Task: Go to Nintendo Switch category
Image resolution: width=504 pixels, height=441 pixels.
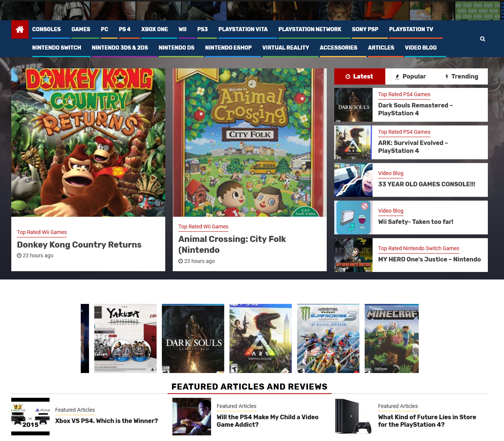Action: click(57, 48)
